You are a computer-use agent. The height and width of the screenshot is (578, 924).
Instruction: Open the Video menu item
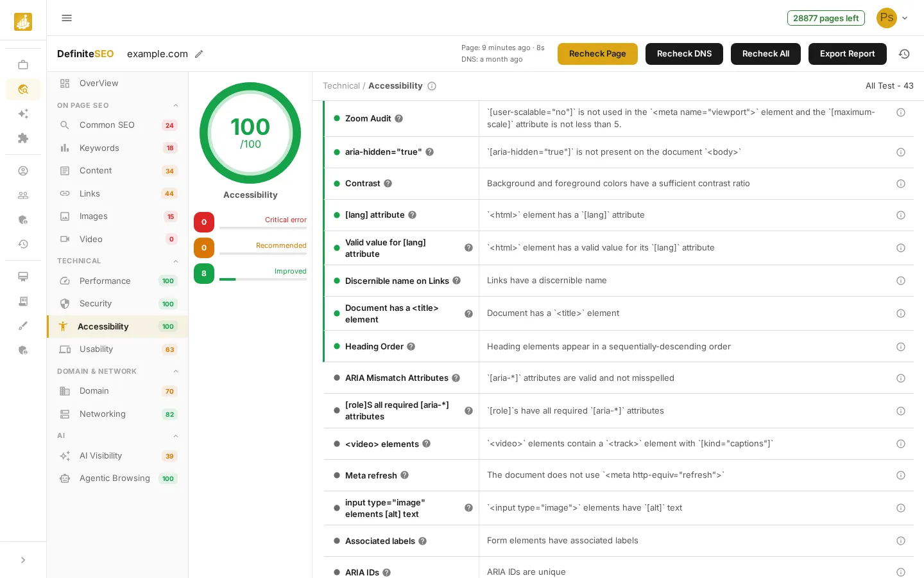click(117, 239)
